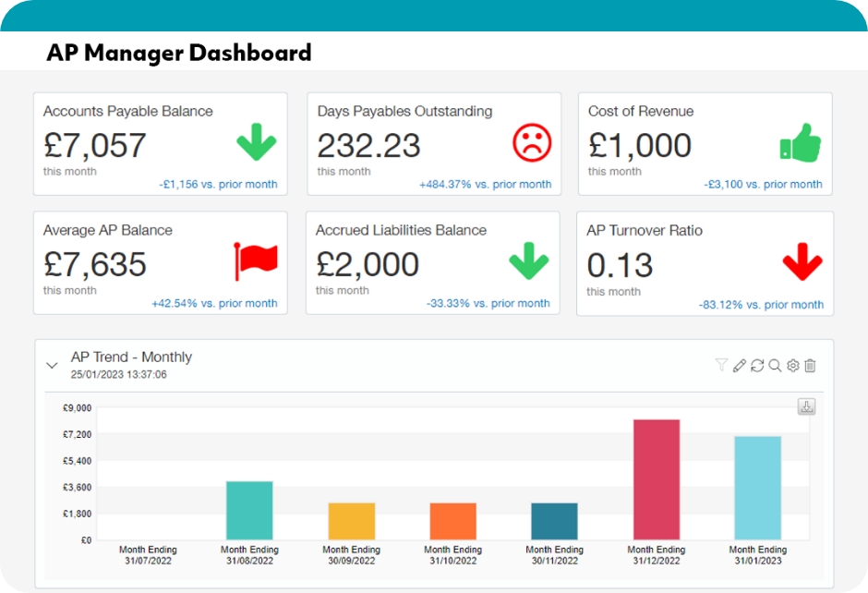
Task: Click the -£1,156 vs. prior month link
Action: [218, 184]
